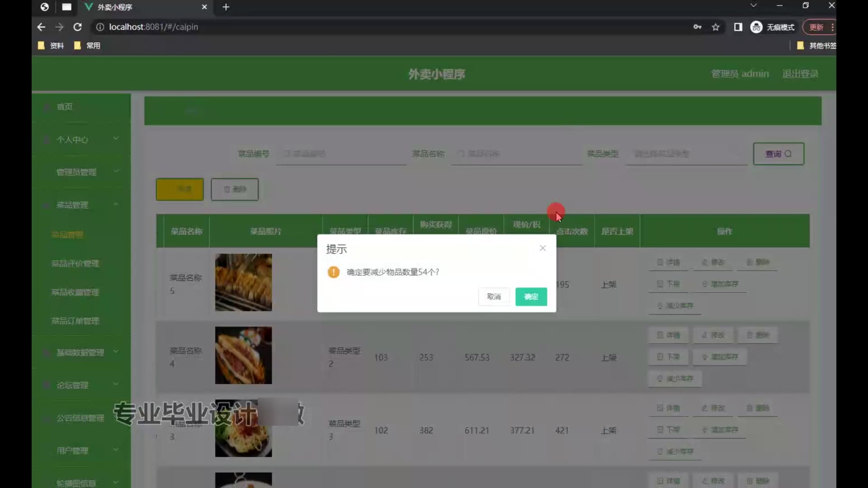868x488 pixels.
Task: Click 删除 in the 菜品名称 5 row
Action: [x=758, y=262]
